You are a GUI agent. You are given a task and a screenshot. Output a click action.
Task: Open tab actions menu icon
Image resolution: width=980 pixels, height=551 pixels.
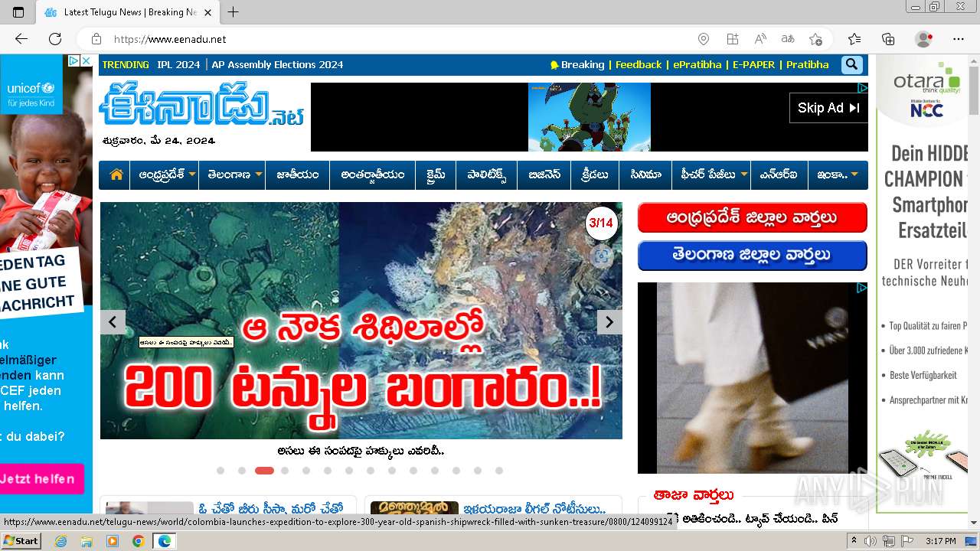pyautogui.click(x=18, y=12)
